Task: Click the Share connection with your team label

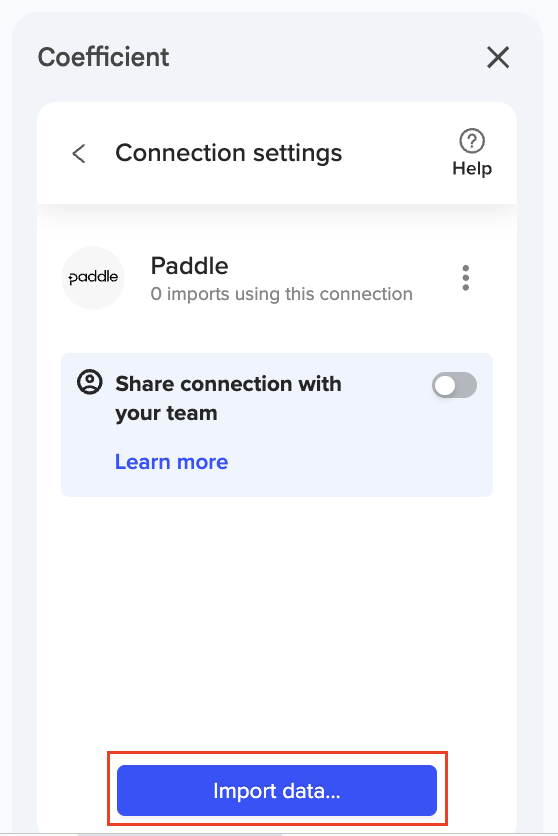Action: click(229, 398)
